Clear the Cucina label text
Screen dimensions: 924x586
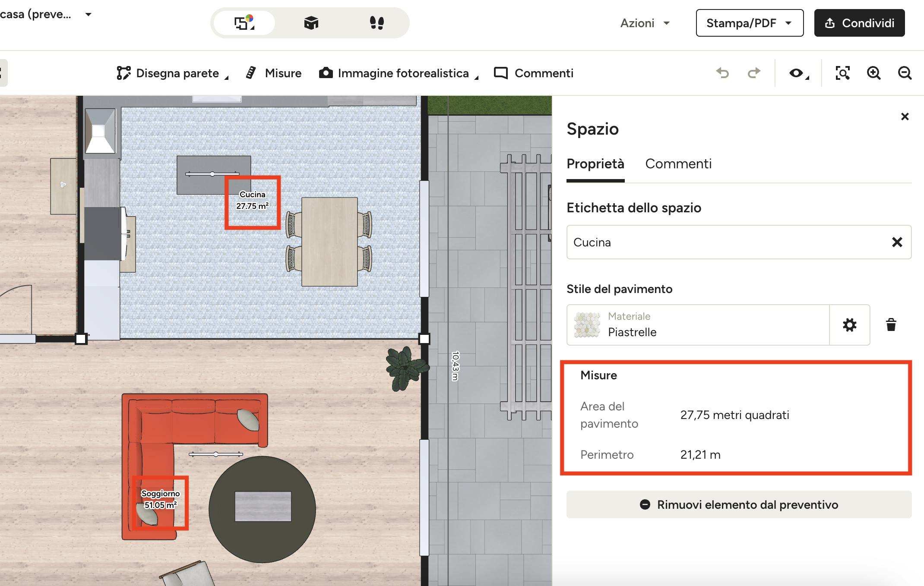click(x=897, y=242)
